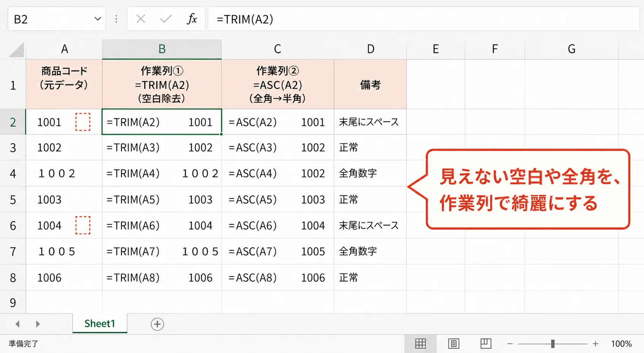644x353 pixels.
Task: Click the Select All corner triangle
Action: (16, 49)
